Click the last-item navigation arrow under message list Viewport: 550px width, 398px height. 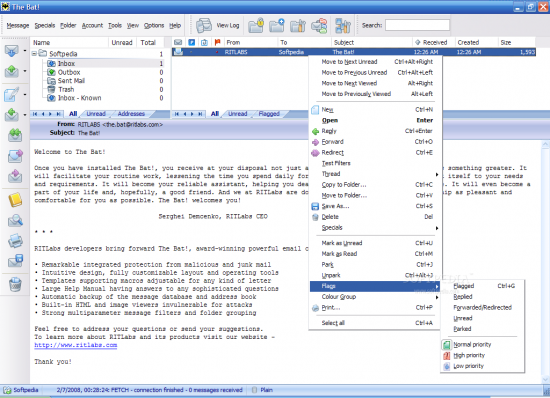tap(200, 114)
